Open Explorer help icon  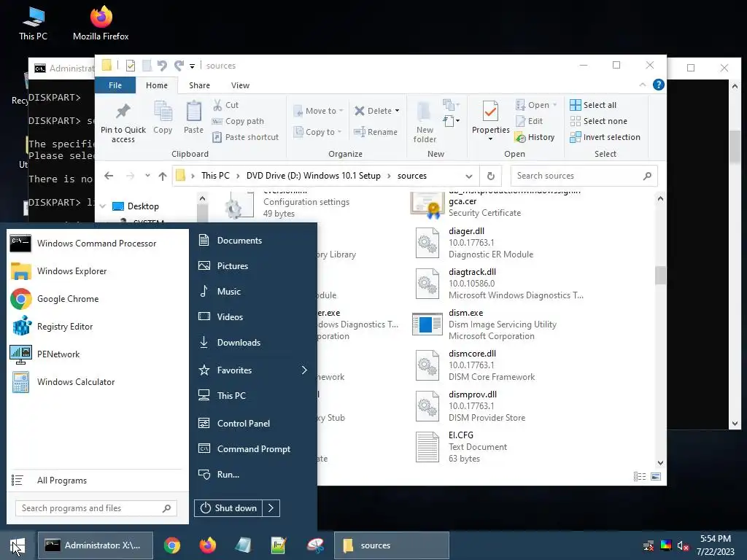click(659, 85)
